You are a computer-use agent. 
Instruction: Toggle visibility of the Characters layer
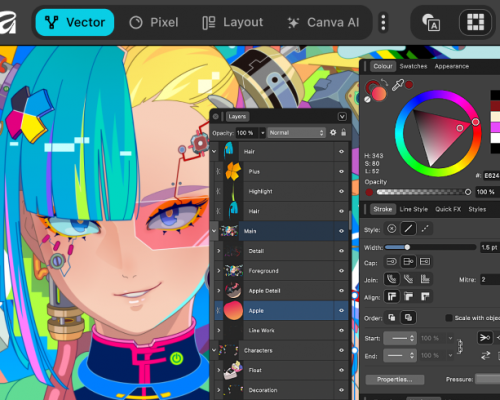341,350
